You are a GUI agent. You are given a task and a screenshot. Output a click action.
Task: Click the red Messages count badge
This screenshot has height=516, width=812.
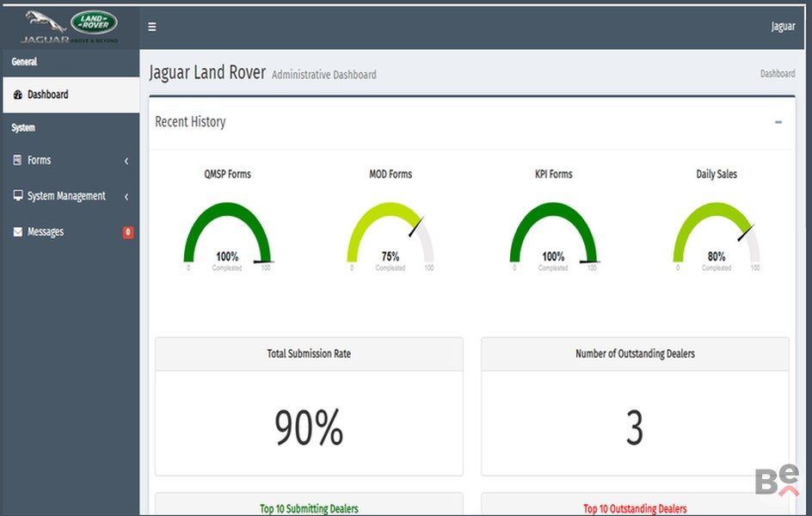[x=128, y=232]
